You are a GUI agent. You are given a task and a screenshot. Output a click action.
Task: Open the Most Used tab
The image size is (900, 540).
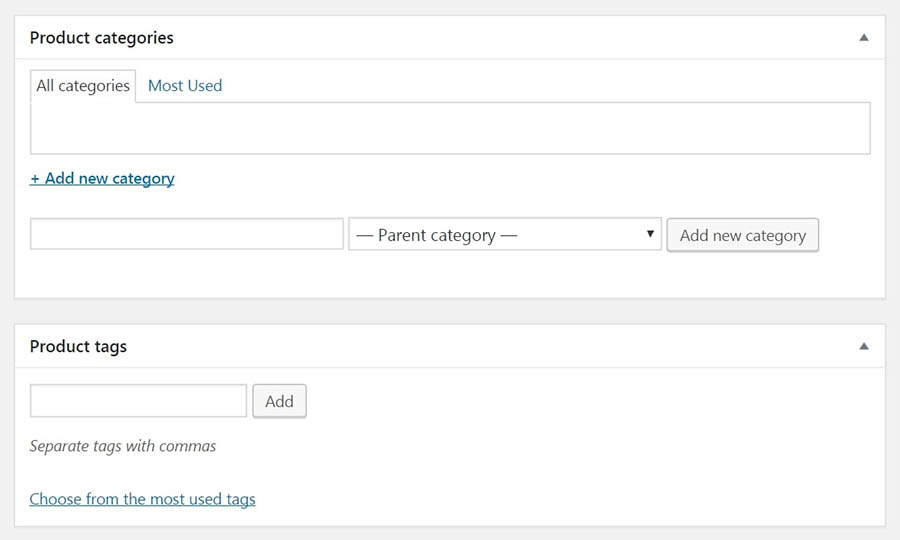185,86
